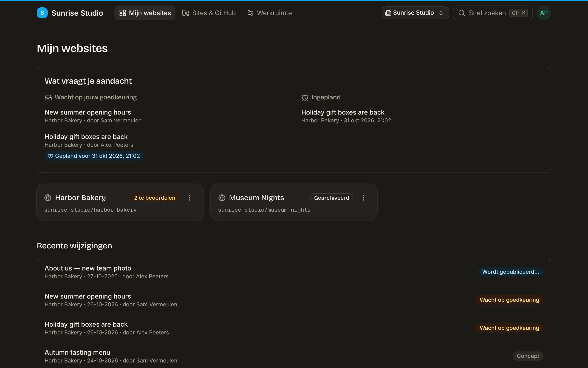Click sunrise-studio/harbor-bakery repository path
Image resolution: width=588 pixels, height=368 pixels.
(x=90, y=210)
